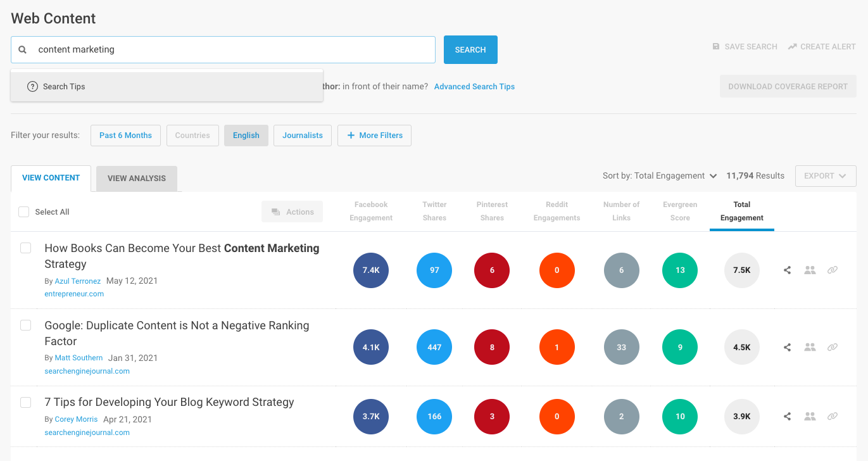Open the Past 6 Months filter
This screenshot has height=461, width=868.
(125, 136)
